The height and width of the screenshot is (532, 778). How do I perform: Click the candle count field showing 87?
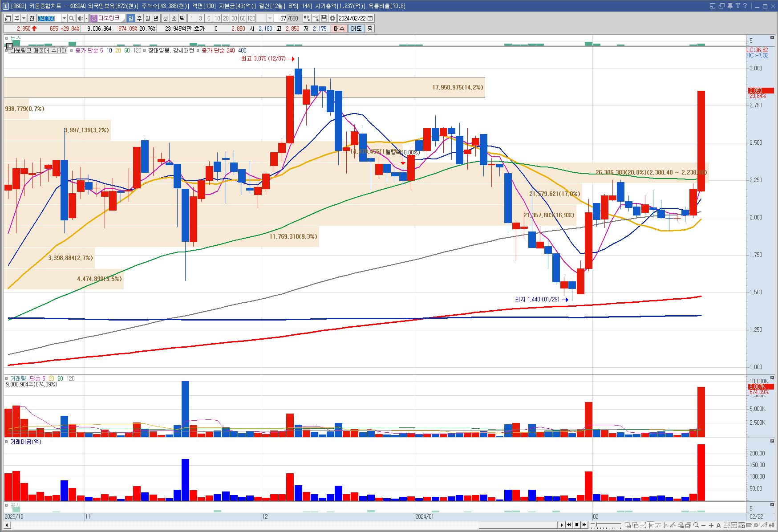tap(281, 18)
